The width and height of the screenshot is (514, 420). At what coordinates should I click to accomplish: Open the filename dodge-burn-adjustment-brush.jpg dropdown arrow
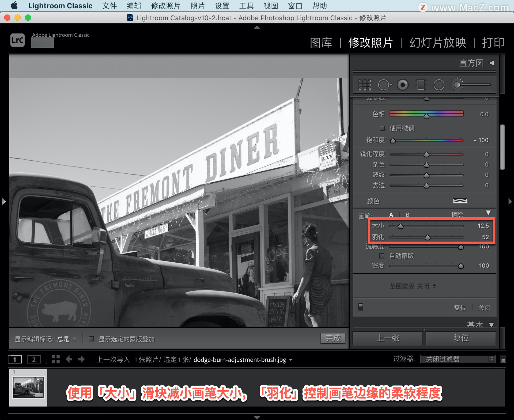pyautogui.click(x=291, y=360)
